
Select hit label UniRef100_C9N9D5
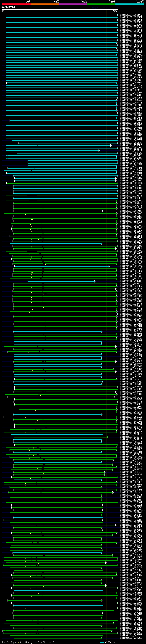[131, 218]
